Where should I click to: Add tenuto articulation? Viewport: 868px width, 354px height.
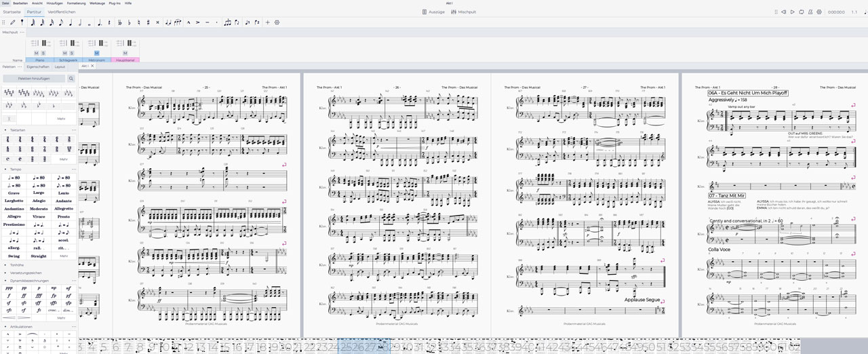[208, 22]
